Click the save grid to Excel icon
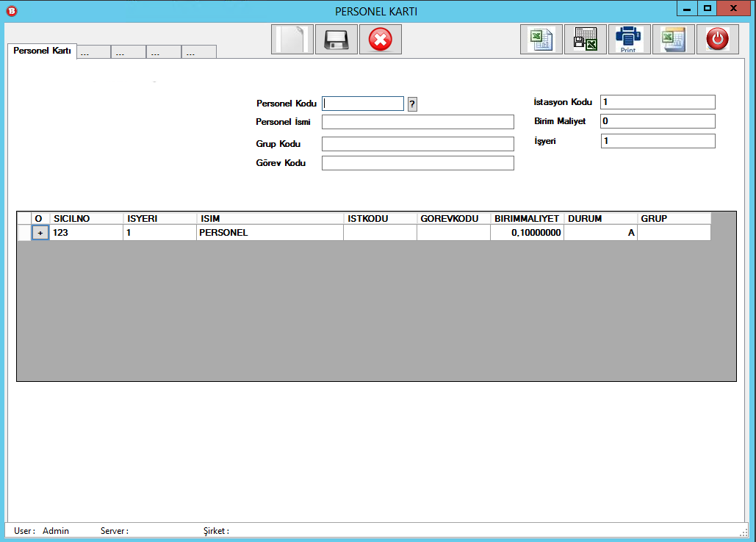756x542 pixels. point(585,39)
